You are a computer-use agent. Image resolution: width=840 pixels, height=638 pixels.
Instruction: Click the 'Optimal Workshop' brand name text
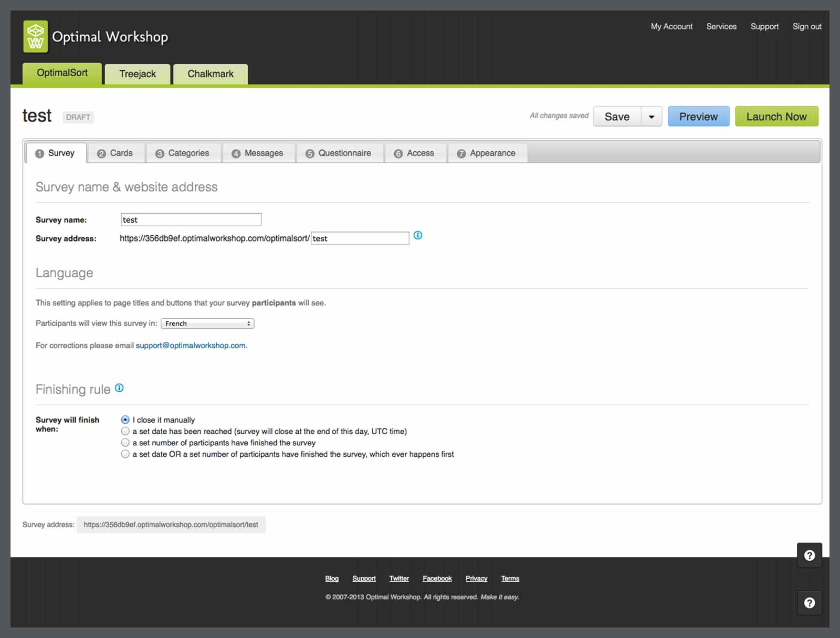pyautogui.click(x=110, y=37)
